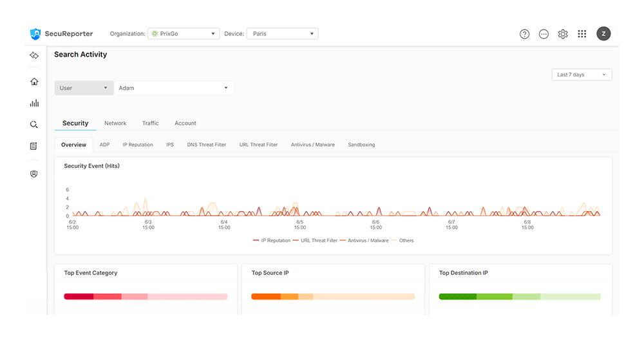Toggle the URL Threat Filter legend series
This screenshot has width=644, height=341.
(315, 241)
